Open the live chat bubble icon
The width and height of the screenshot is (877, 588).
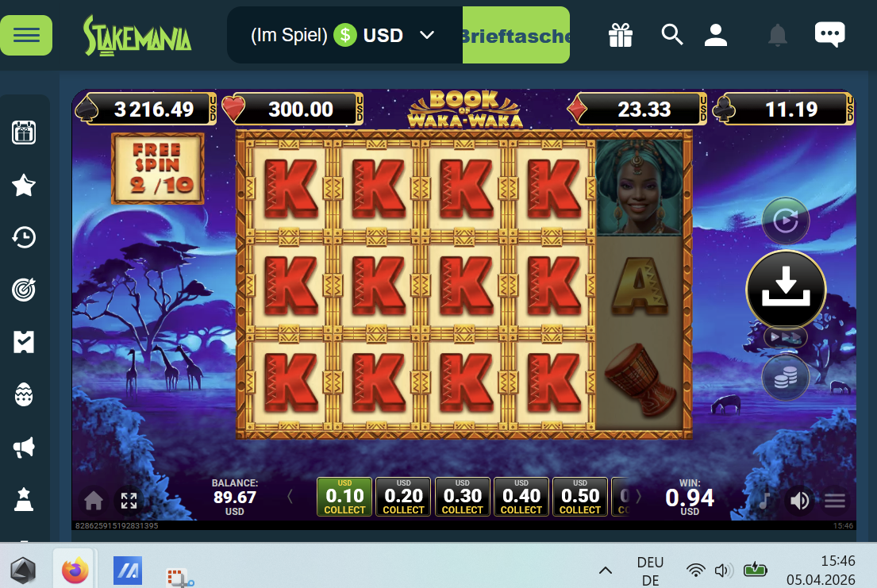pos(829,35)
